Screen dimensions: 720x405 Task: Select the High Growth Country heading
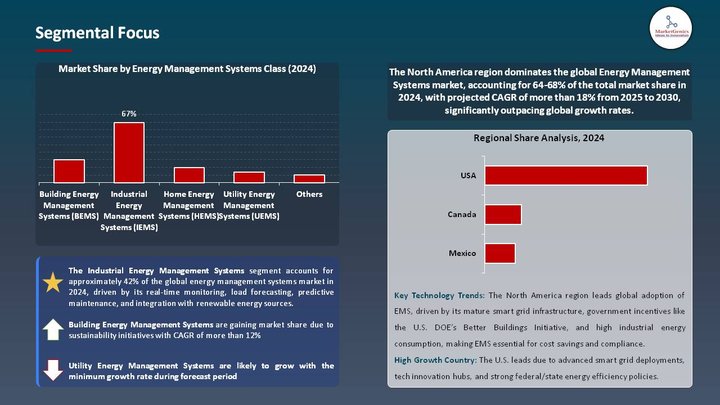point(435,359)
